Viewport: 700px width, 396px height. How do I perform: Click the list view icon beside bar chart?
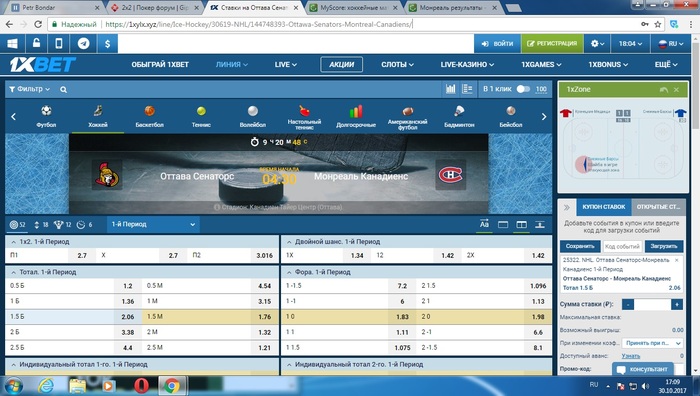click(467, 89)
